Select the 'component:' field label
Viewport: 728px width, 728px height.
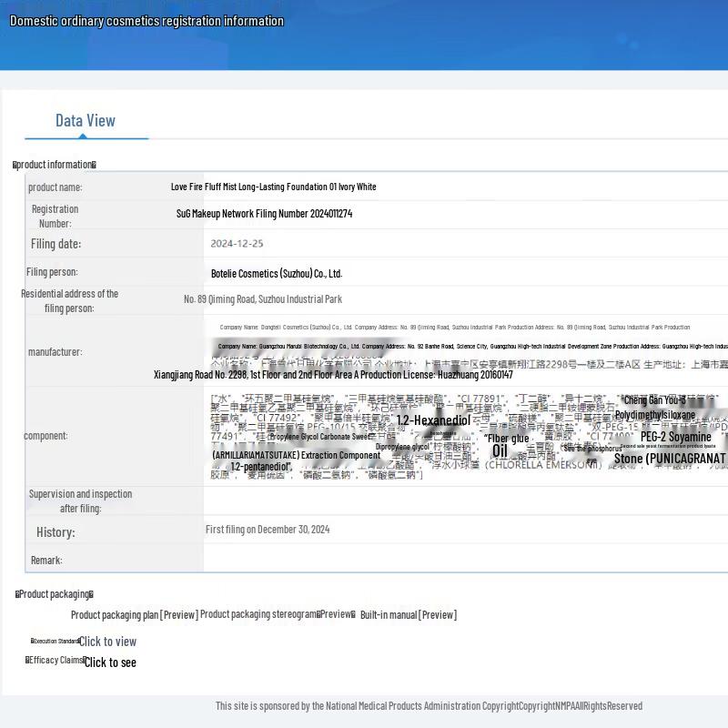tap(46, 436)
